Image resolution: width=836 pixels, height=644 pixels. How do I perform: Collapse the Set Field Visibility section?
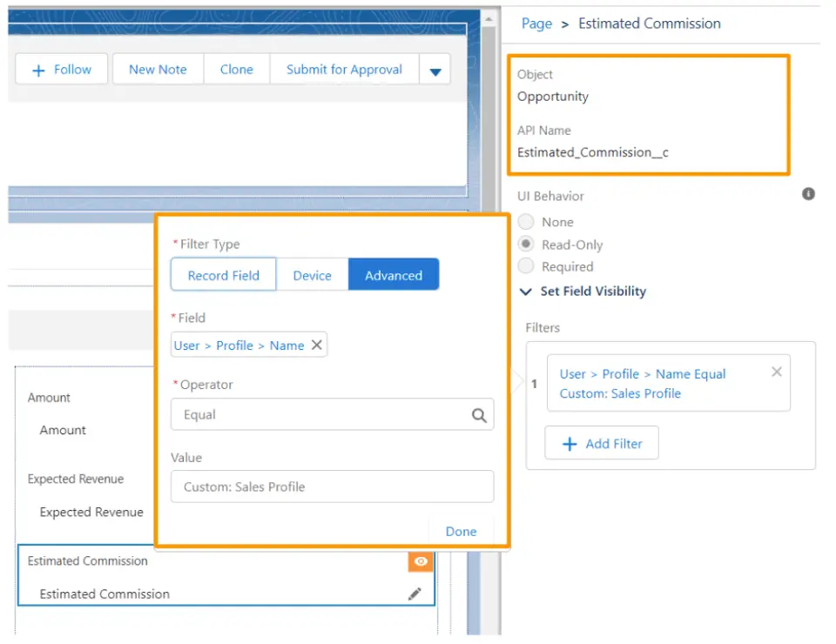(x=526, y=292)
